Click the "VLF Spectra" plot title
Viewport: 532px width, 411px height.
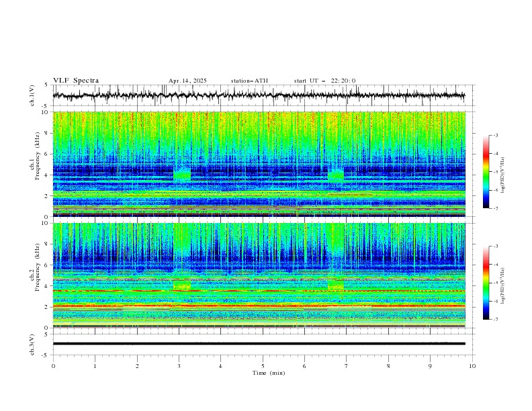tap(76, 81)
